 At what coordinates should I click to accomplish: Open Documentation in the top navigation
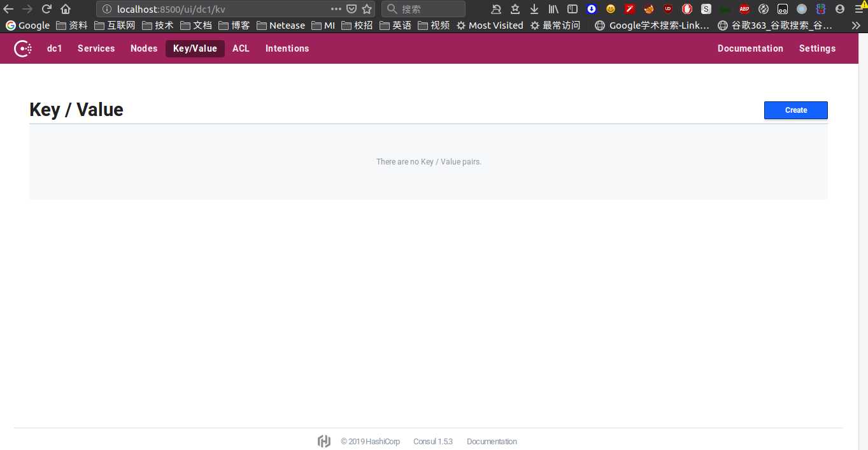tap(750, 48)
